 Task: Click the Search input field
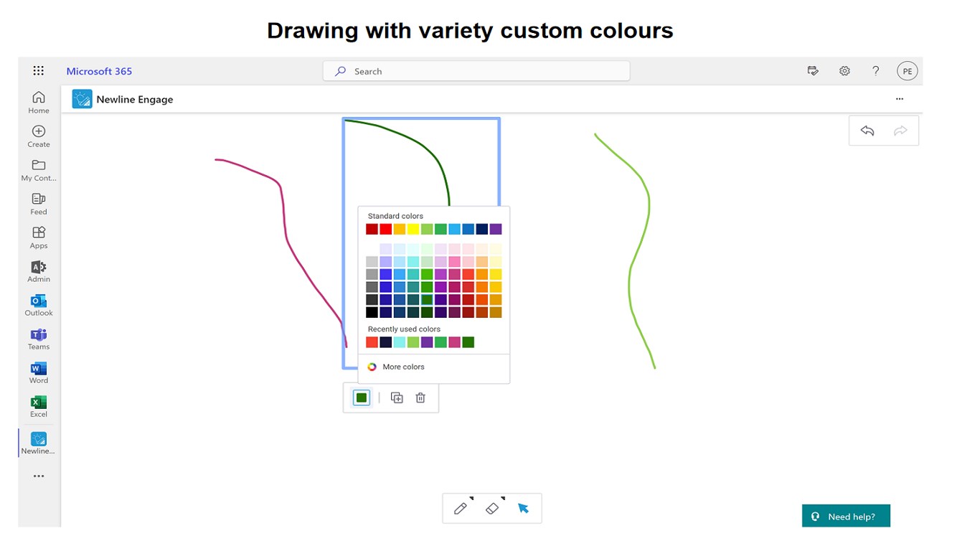(476, 71)
